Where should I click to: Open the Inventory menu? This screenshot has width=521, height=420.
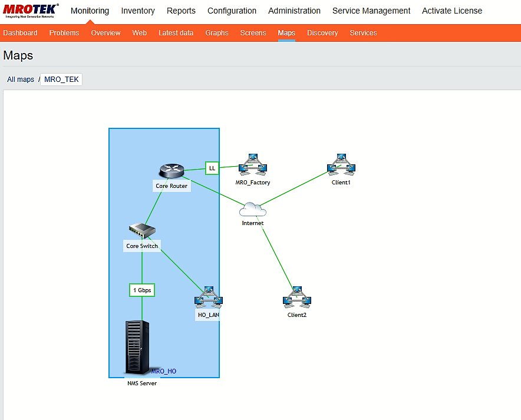coord(138,11)
